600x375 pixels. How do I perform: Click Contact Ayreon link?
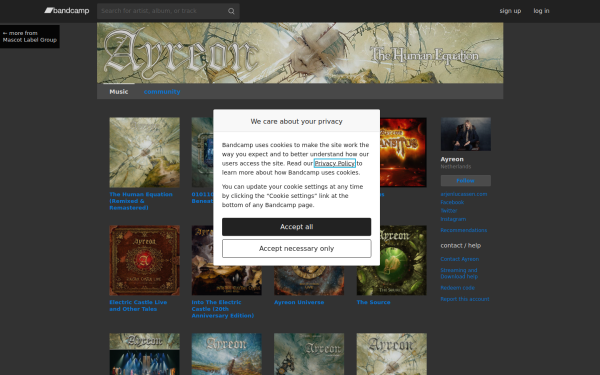[x=460, y=259]
